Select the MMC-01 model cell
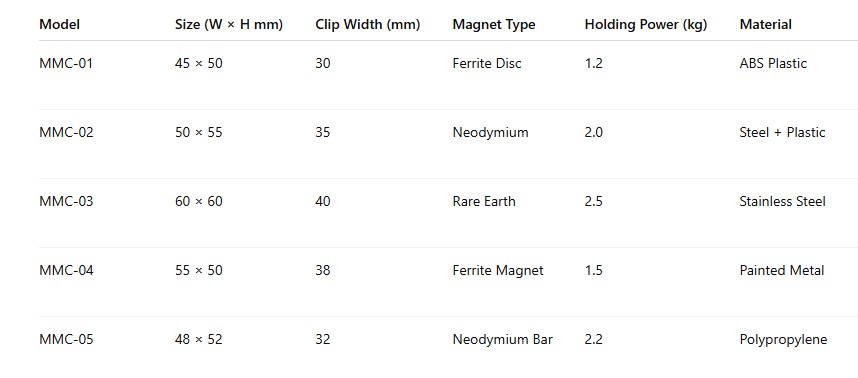The width and height of the screenshot is (858, 378). coord(66,63)
